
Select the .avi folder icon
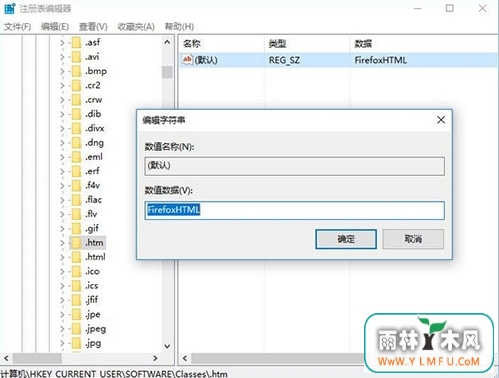pos(76,57)
